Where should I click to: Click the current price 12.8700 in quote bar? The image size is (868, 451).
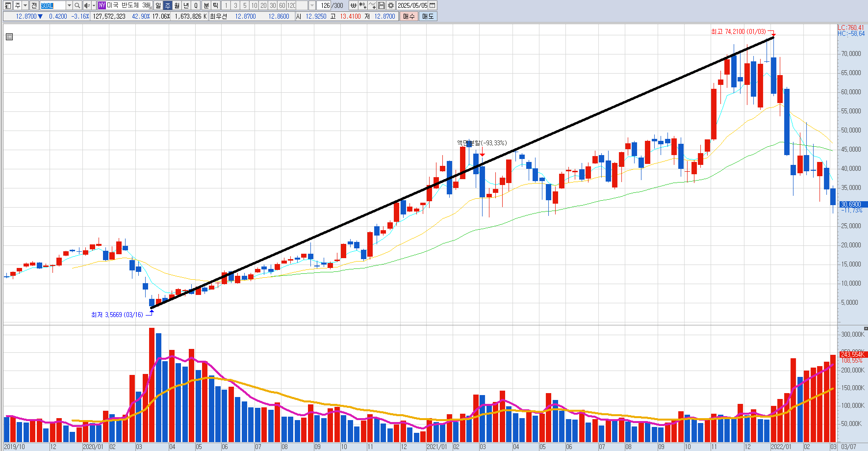(26, 16)
